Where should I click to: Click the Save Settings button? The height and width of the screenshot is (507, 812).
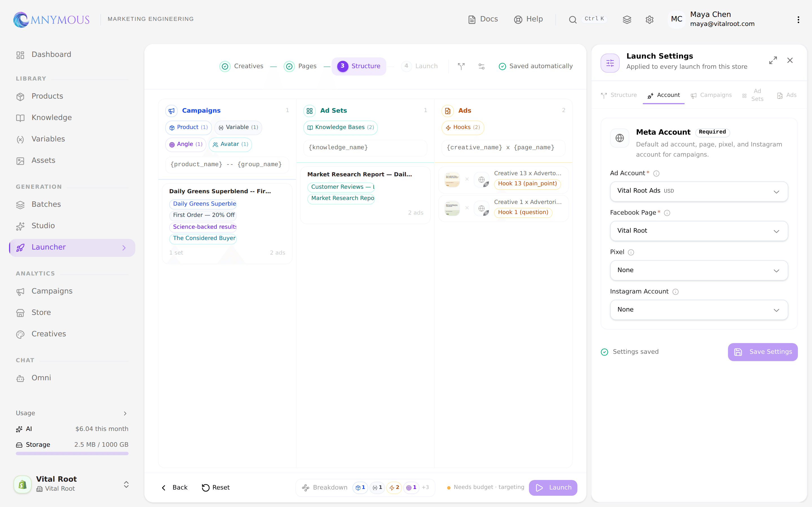pos(762,352)
